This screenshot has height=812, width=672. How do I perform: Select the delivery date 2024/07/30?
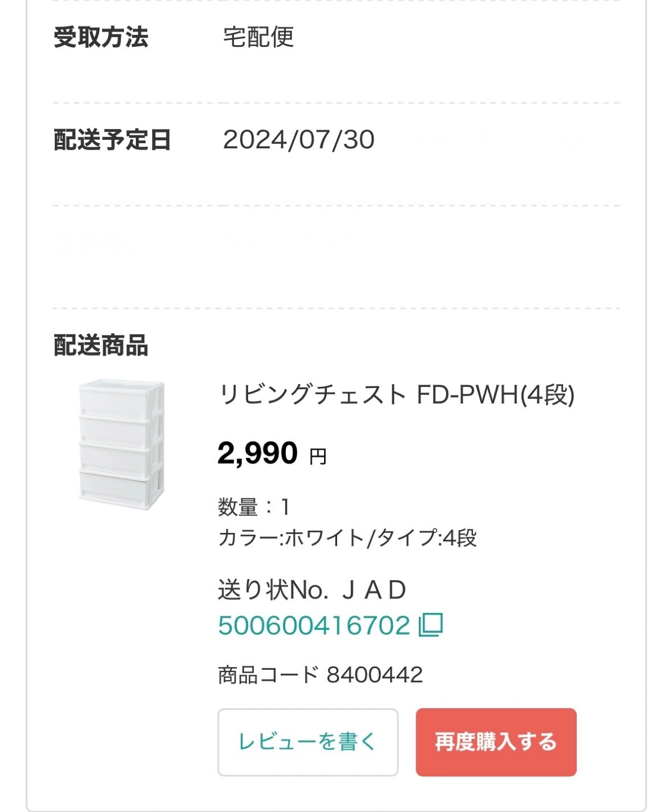tap(299, 140)
